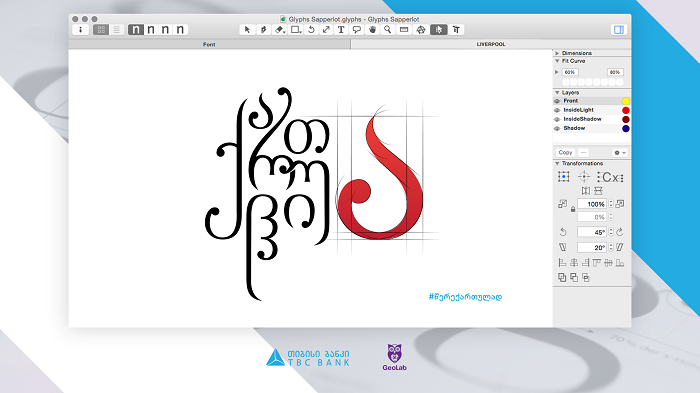Select the Eraser tool
The image size is (700, 393).
279,29
